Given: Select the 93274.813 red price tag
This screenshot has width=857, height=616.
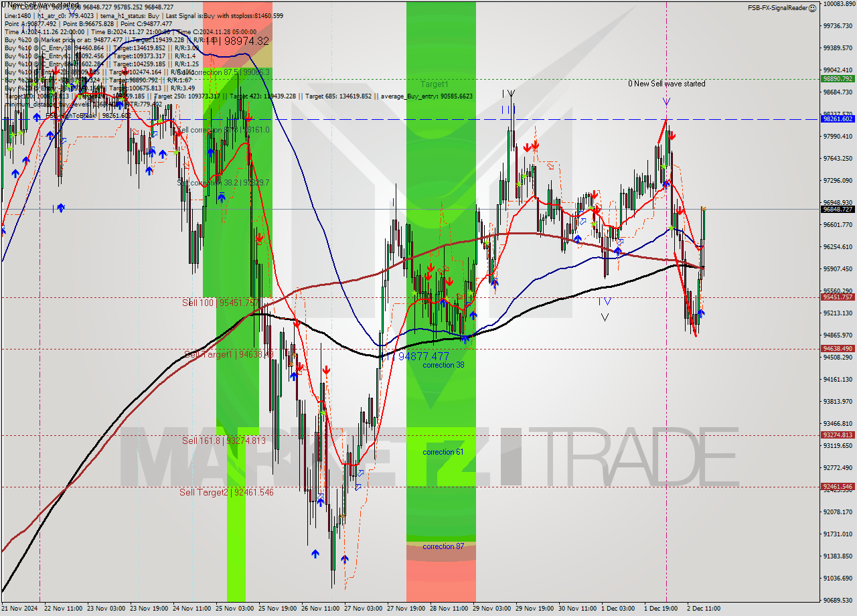Looking at the screenshot, I should (x=838, y=435).
